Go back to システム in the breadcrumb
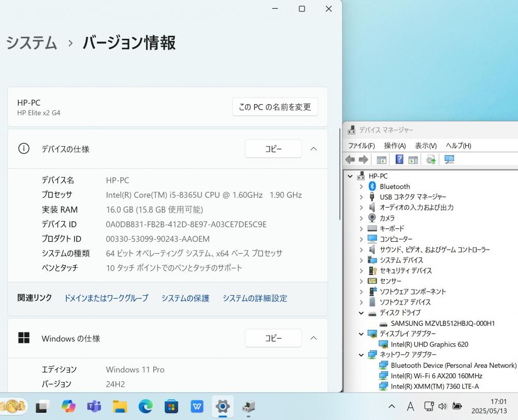 [32, 43]
